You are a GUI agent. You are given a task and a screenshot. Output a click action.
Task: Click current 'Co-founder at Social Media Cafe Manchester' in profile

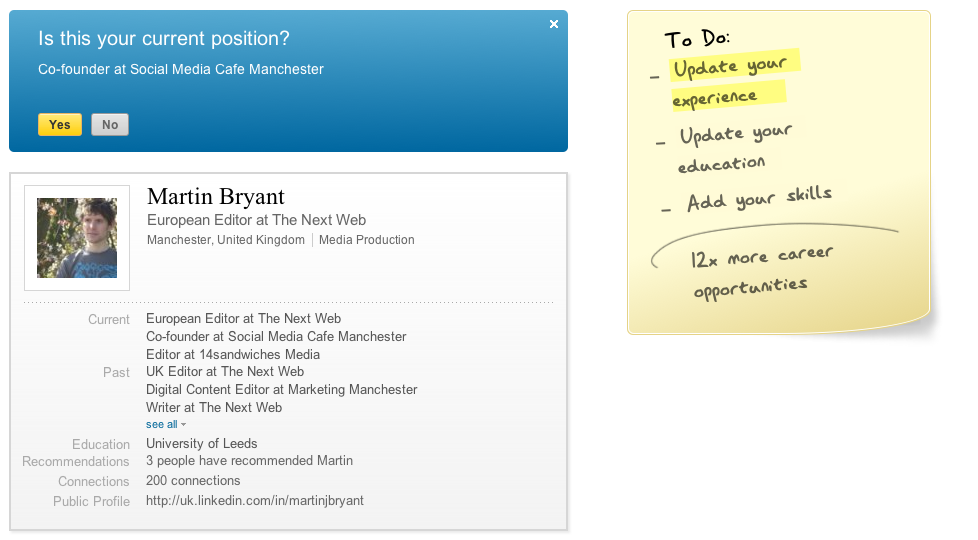coord(276,337)
